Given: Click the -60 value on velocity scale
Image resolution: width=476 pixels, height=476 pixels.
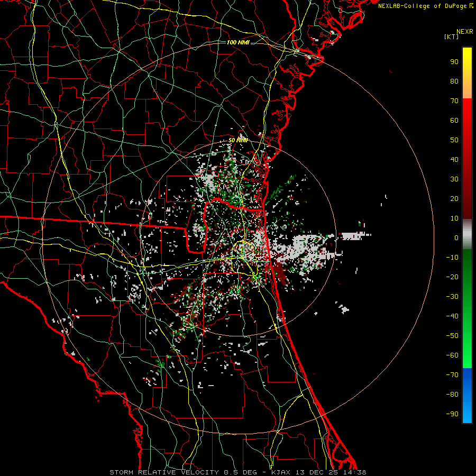Looking at the screenshot, I should (x=452, y=355).
